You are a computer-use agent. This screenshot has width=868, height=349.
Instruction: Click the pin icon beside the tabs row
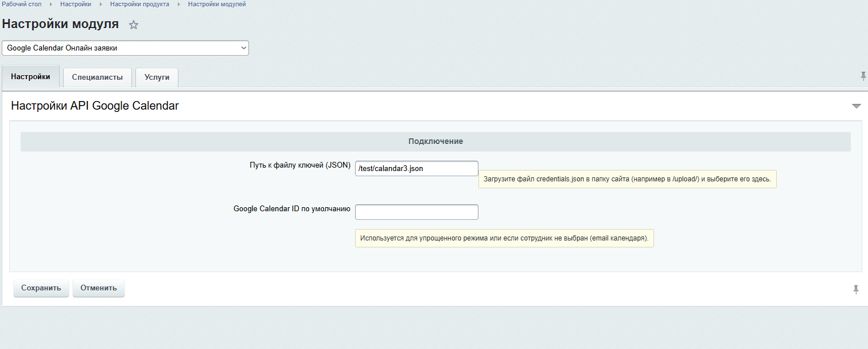[863, 76]
